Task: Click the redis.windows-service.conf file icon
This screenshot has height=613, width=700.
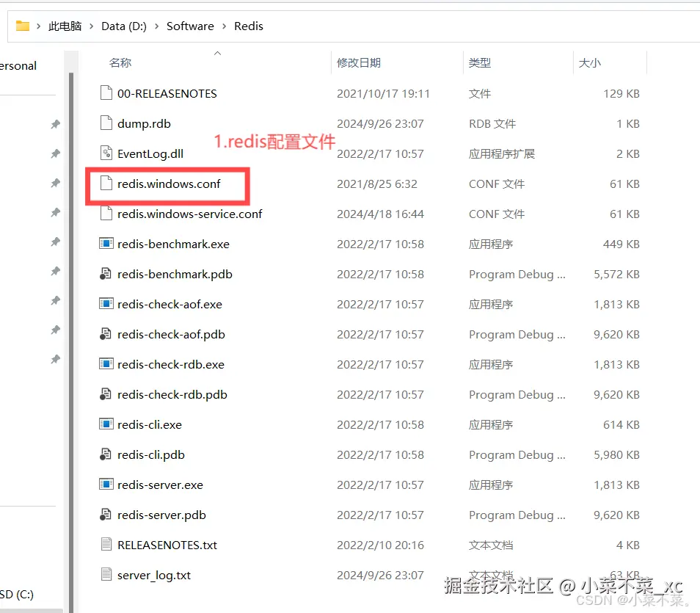Action: [106, 213]
